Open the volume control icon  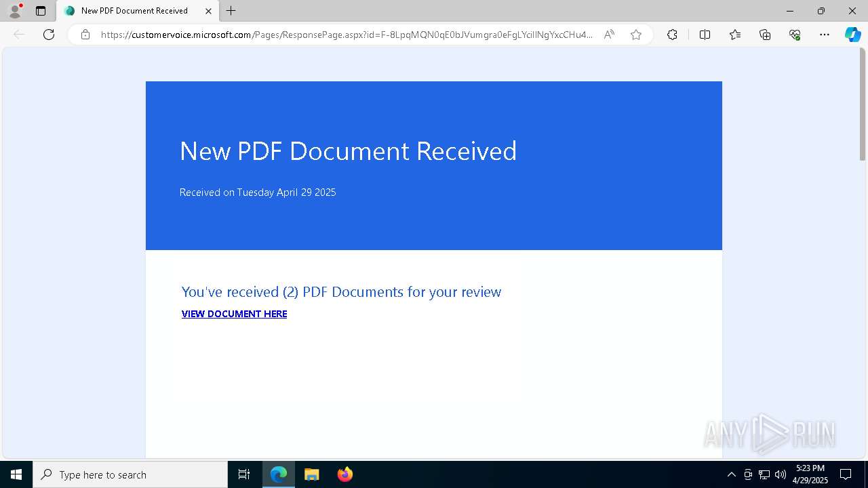point(781,474)
